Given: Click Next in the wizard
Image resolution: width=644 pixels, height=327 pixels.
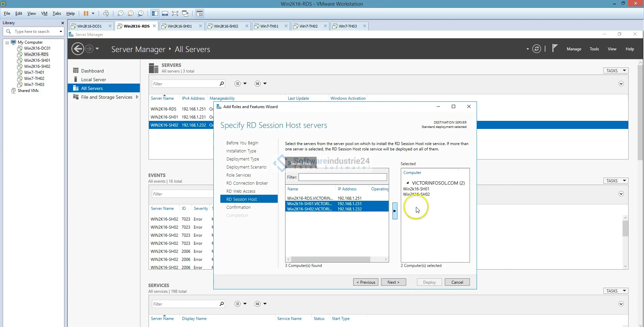Looking at the screenshot, I should pyautogui.click(x=393, y=282).
